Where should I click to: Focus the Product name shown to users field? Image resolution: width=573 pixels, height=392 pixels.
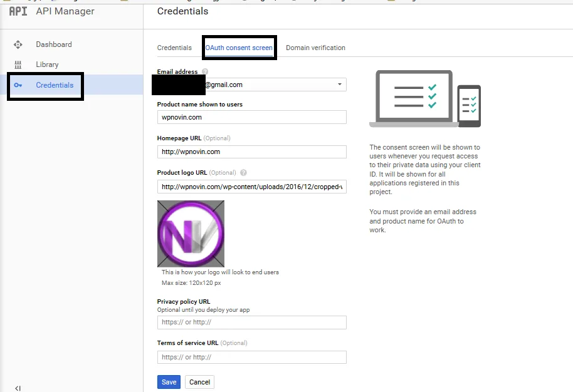tap(252, 117)
